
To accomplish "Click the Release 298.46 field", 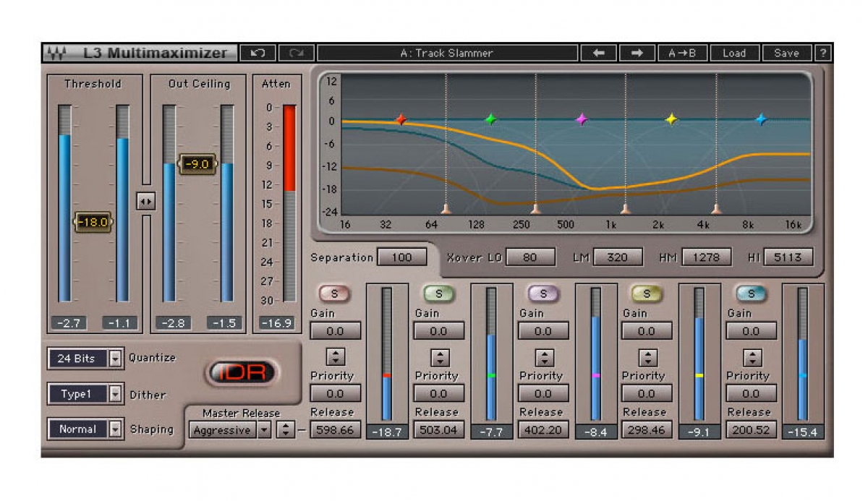I will pos(647,429).
